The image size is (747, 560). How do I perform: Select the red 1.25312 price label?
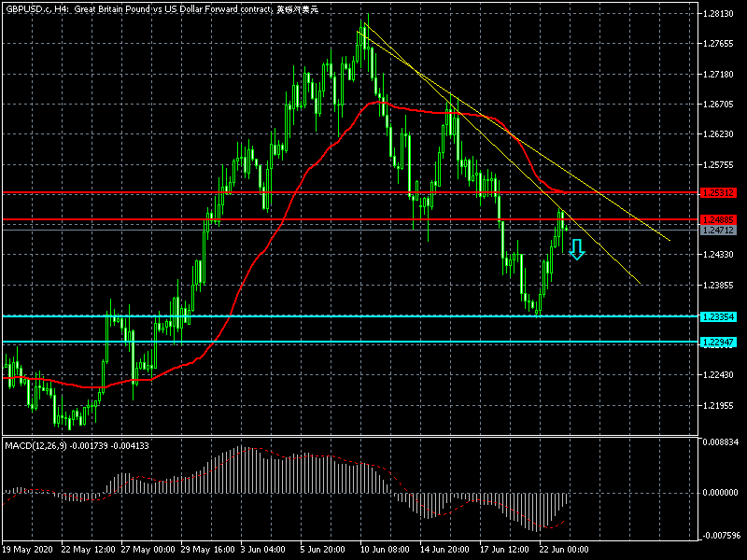pyautogui.click(x=718, y=193)
